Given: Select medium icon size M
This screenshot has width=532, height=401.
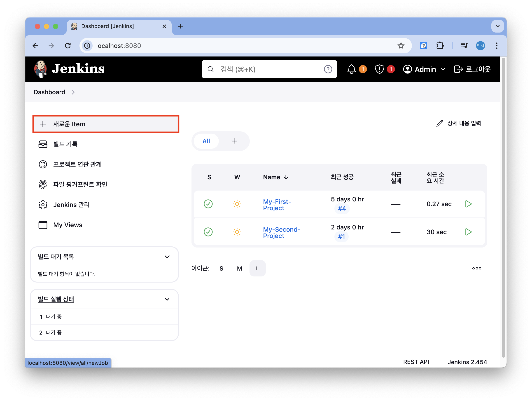Looking at the screenshot, I should coord(239,268).
